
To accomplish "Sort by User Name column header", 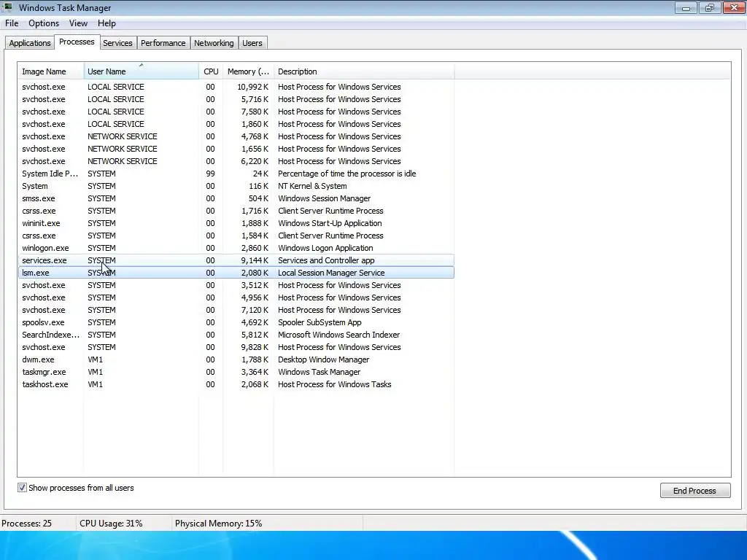I will tap(142, 71).
